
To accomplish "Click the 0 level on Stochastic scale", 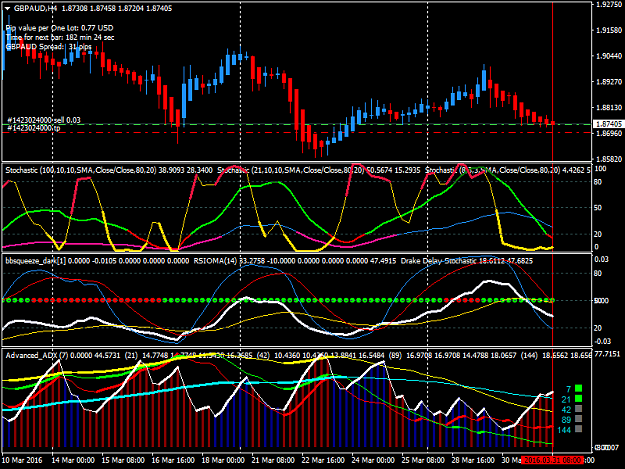I will [596, 247].
